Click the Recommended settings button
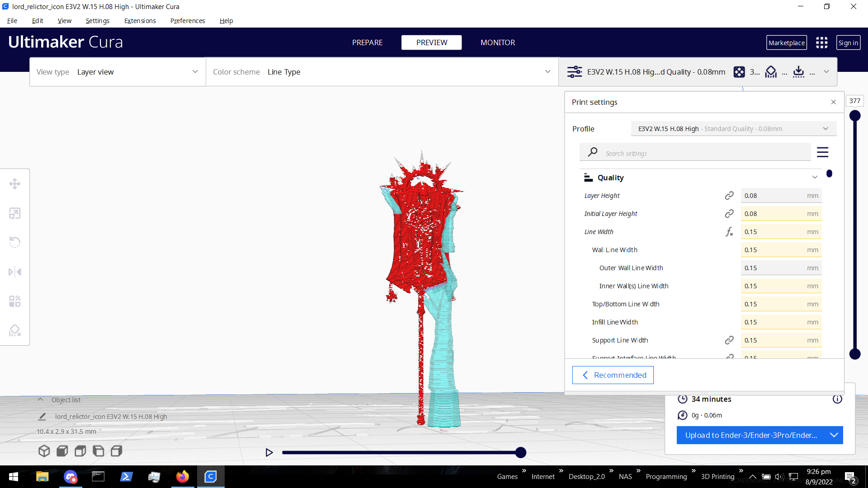868x488 pixels. click(x=613, y=375)
